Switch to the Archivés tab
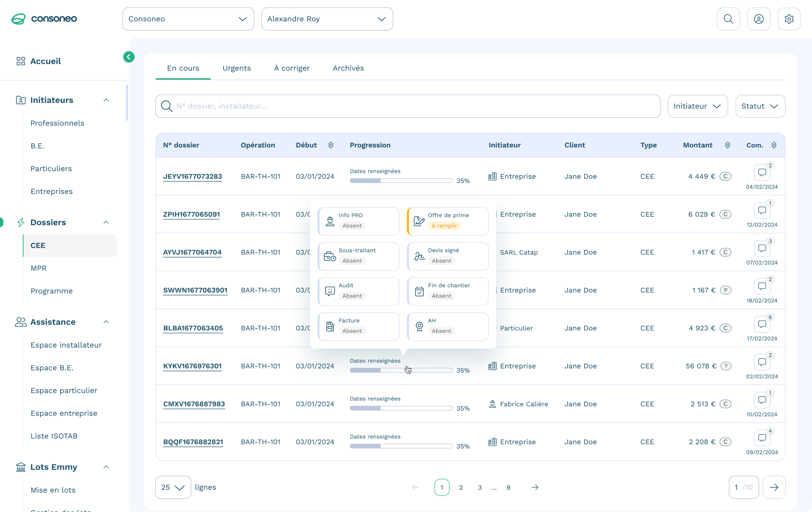Viewport: 812px width, 512px height. click(x=348, y=68)
